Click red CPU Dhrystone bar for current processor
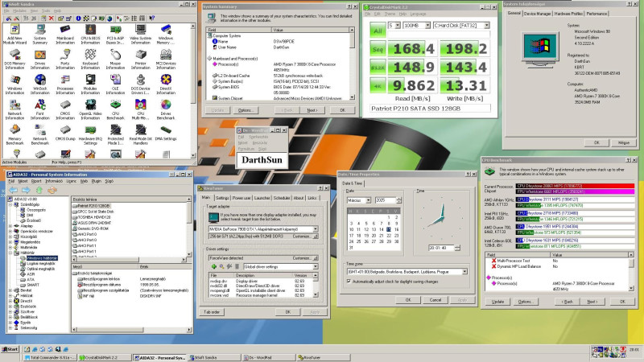The image size is (644, 362). [575, 186]
